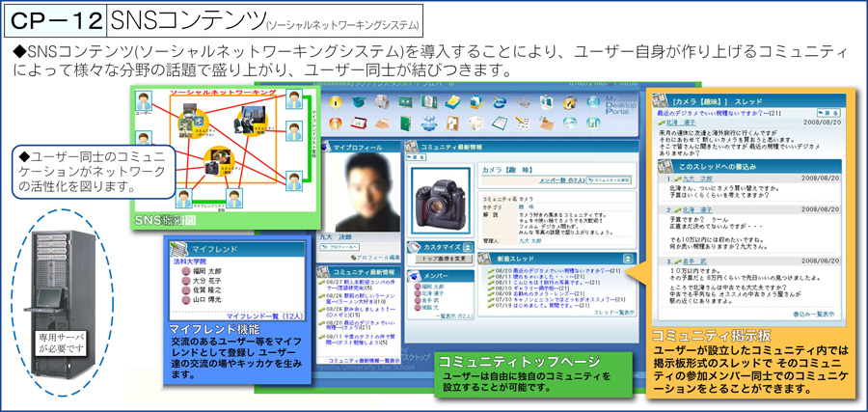Click the My Desktop Portal logo
This screenshot has width=868, height=412.
tap(621, 104)
